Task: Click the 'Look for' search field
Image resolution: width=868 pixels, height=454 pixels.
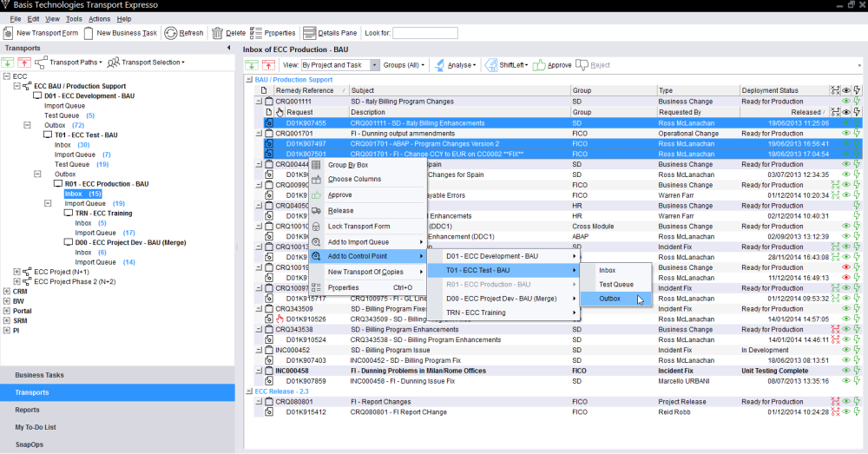Action: 424,33
